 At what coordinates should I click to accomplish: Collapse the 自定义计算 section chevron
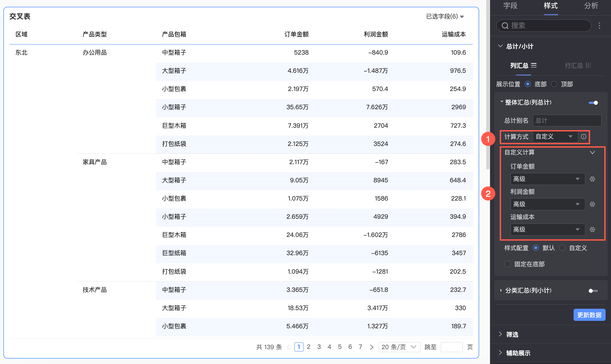pos(592,152)
